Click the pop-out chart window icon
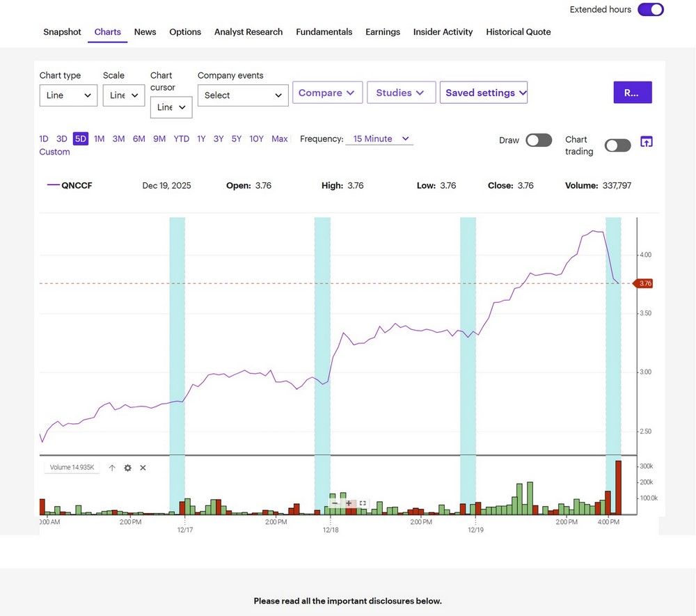This screenshot has height=616, width=696. (x=646, y=142)
